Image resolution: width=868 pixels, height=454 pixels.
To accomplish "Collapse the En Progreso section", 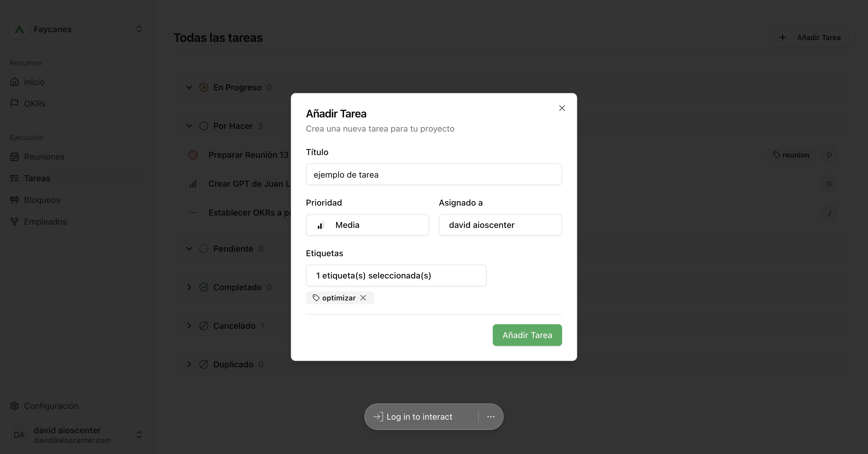I will [x=189, y=88].
